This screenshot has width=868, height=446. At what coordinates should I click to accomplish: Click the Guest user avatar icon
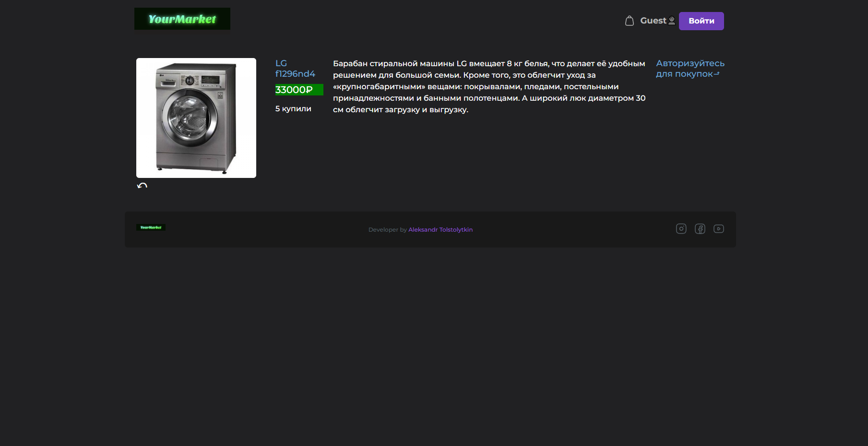click(x=672, y=21)
